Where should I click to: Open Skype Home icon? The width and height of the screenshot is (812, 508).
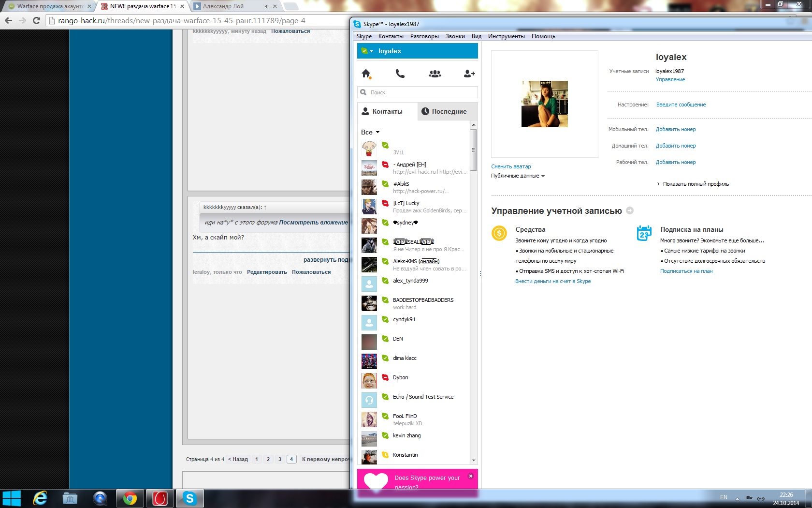366,74
